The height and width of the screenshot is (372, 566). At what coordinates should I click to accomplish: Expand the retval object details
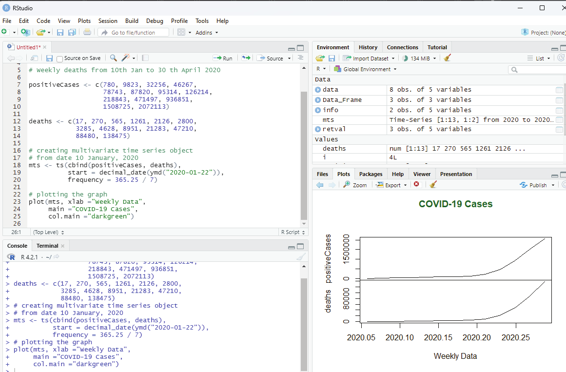coord(318,129)
